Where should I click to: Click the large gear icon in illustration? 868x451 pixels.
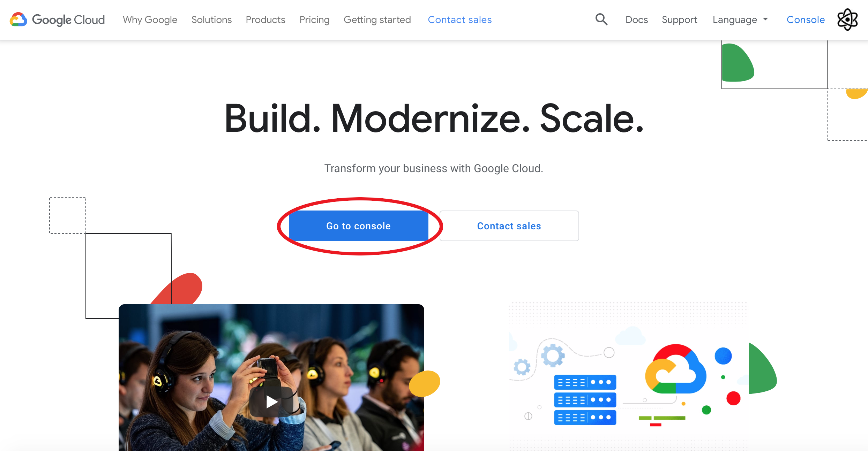[553, 356]
